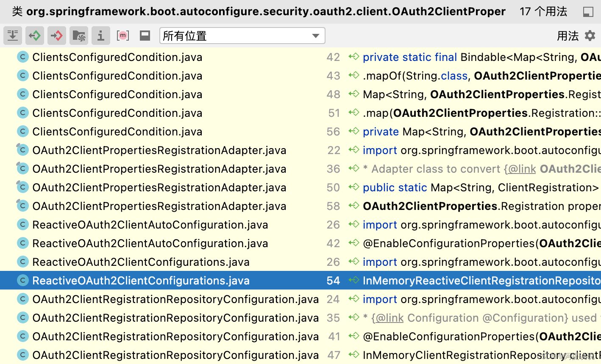This screenshot has width=601, height=364.
Task: Follow the import link on line 22
Action: (379, 150)
